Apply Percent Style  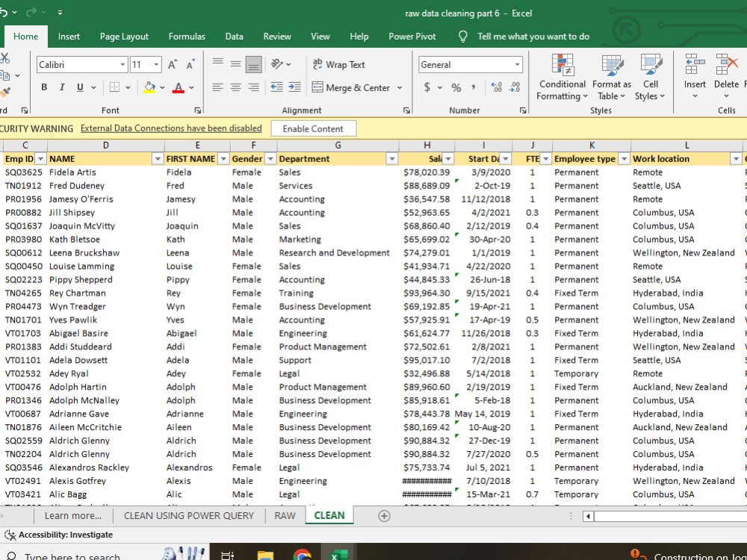pos(456,87)
